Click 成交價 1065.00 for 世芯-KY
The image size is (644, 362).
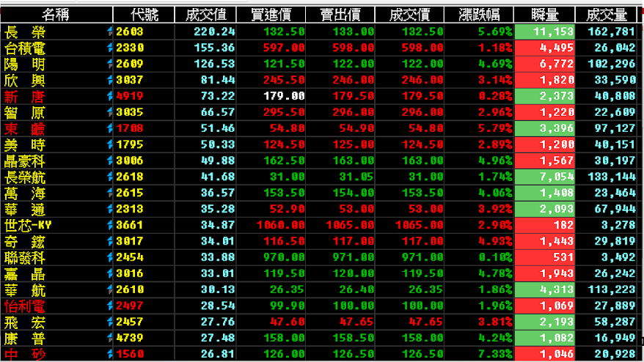pos(420,225)
